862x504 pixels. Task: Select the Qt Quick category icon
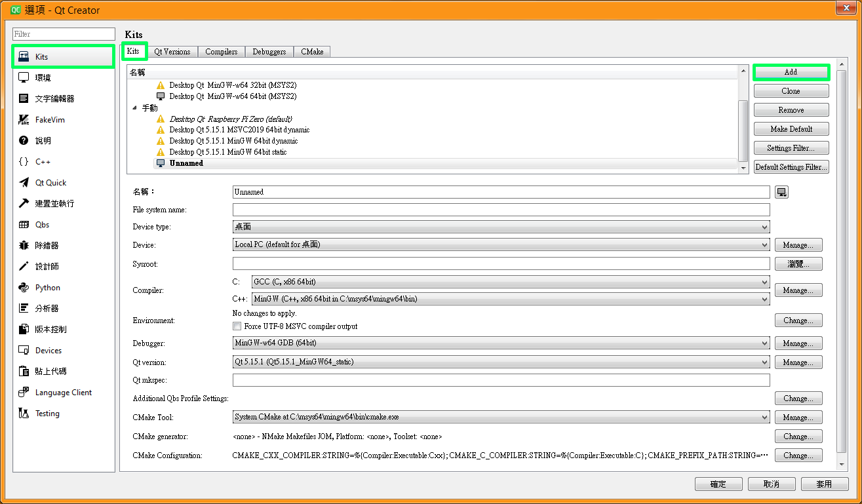coord(24,183)
